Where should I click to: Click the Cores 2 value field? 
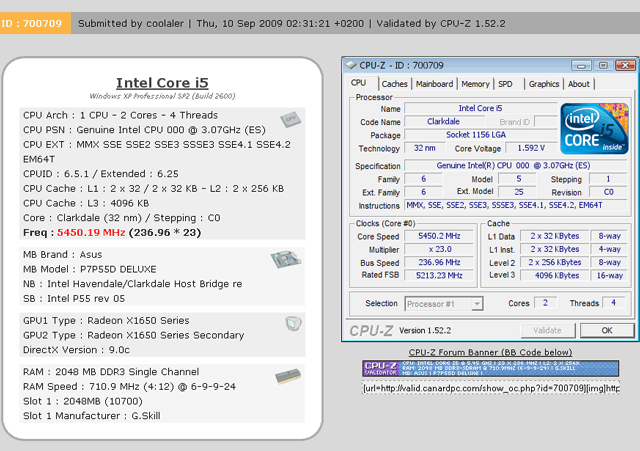tap(545, 303)
